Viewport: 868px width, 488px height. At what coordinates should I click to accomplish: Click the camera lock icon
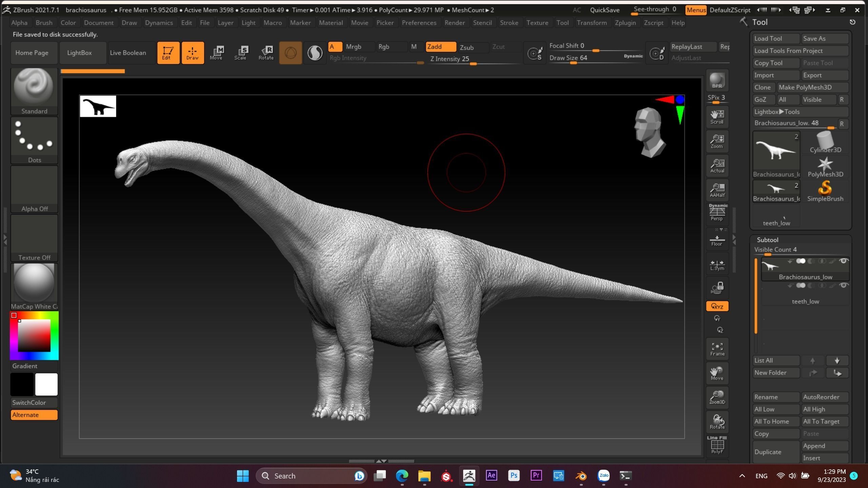click(717, 288)
